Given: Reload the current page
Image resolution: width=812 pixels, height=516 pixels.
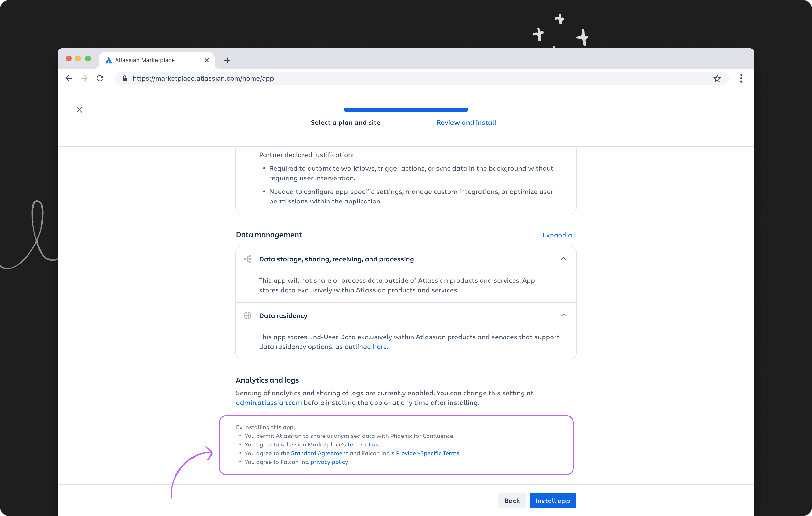Looking at the screenshot, I should 100,78.
